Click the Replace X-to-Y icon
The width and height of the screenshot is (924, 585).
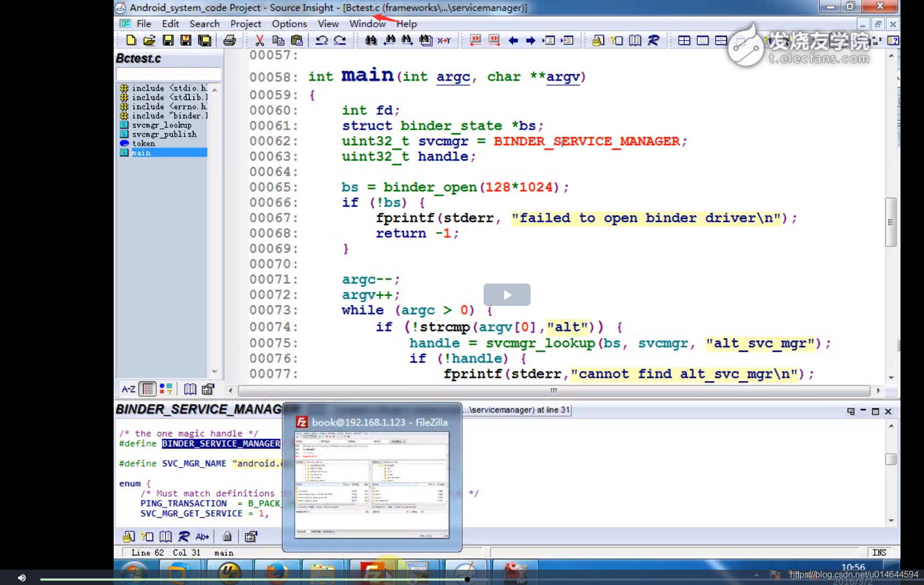click(x=444, y=40)
